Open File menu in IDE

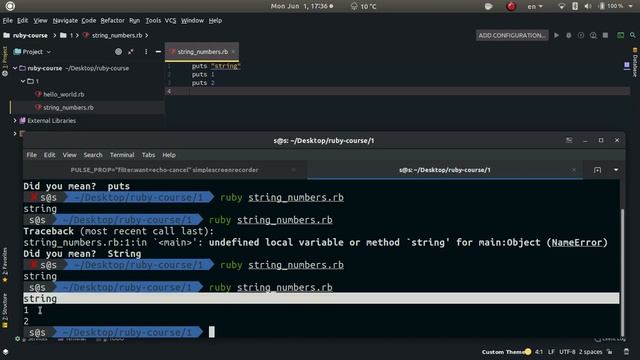7,20
